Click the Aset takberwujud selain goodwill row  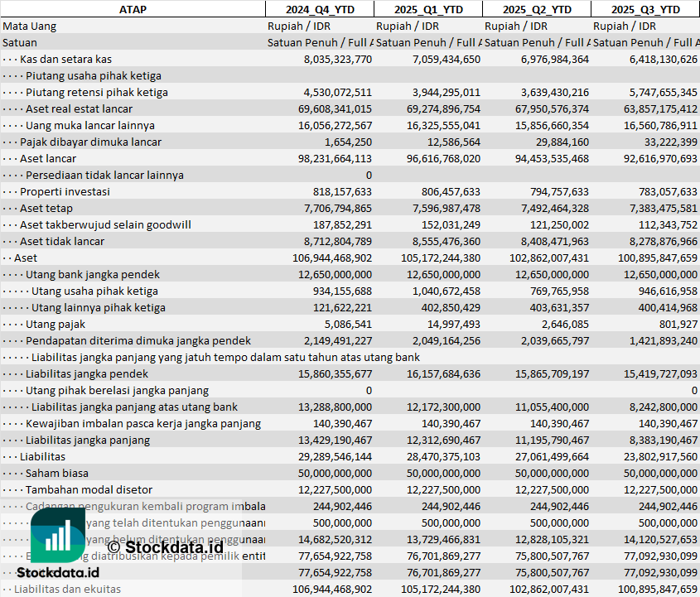[x=105, y=224]
